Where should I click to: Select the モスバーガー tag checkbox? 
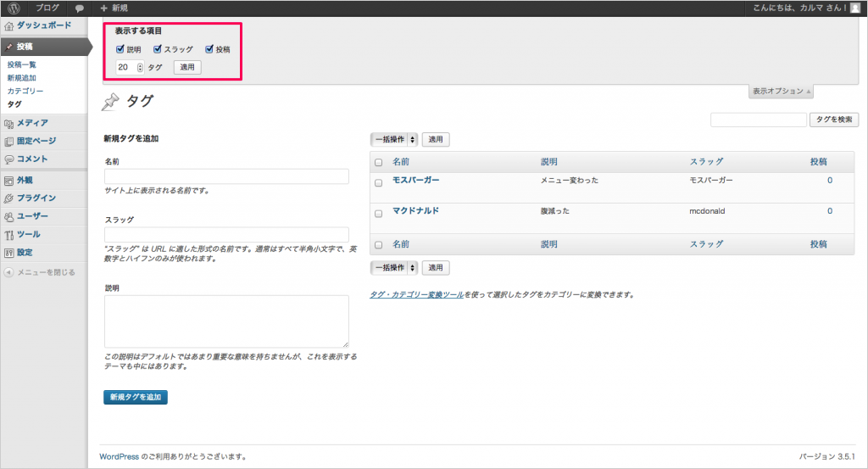[x=379, y=182]
